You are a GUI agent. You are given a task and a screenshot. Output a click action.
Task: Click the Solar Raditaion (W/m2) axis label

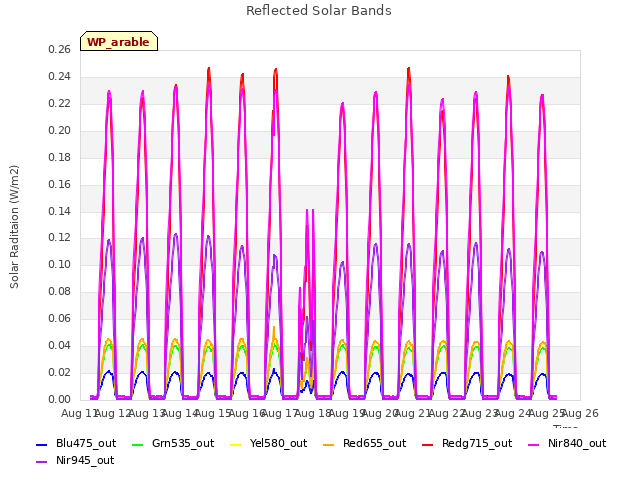pos(14,227)
